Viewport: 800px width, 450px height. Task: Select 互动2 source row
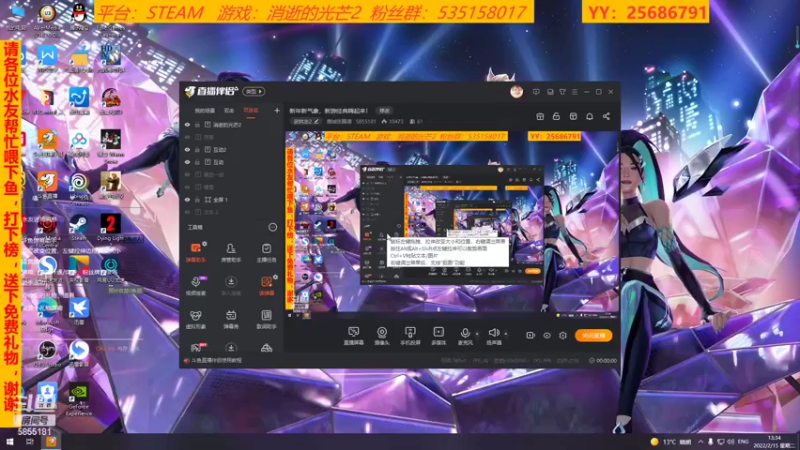pos(231,149)
